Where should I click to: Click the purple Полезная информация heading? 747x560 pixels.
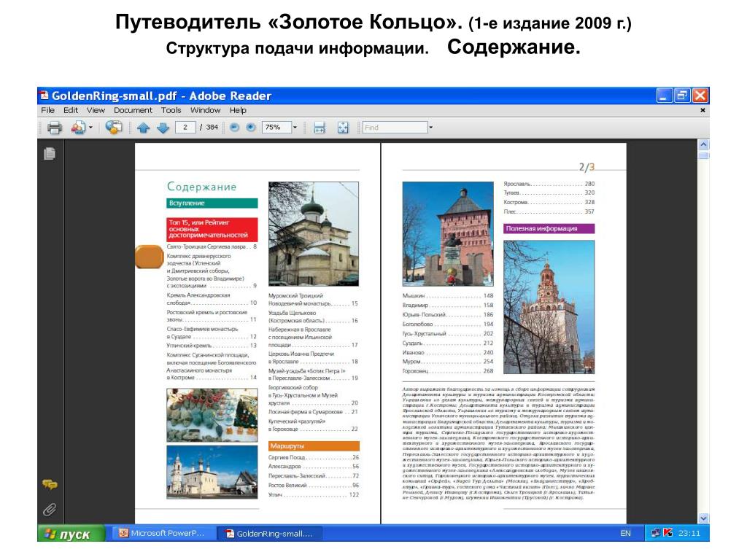(549, 228)
